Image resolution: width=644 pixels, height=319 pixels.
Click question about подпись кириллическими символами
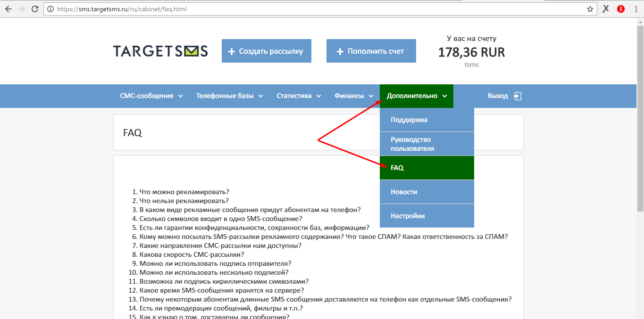tap(224, 281)
